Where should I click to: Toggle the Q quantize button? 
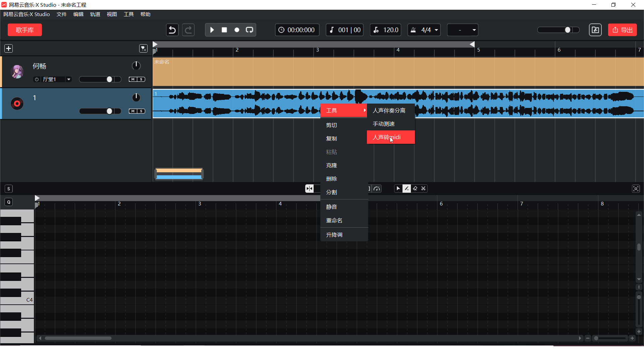click(x=9, y=202)
